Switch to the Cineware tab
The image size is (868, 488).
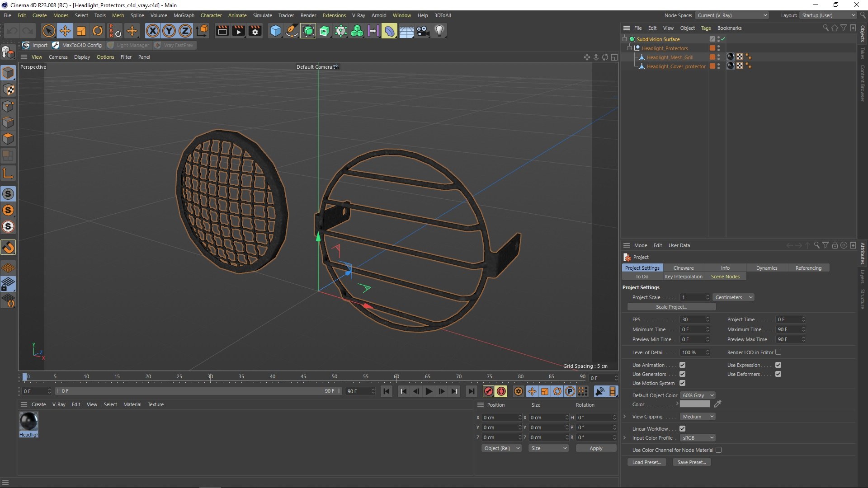[x=683, y=268]
